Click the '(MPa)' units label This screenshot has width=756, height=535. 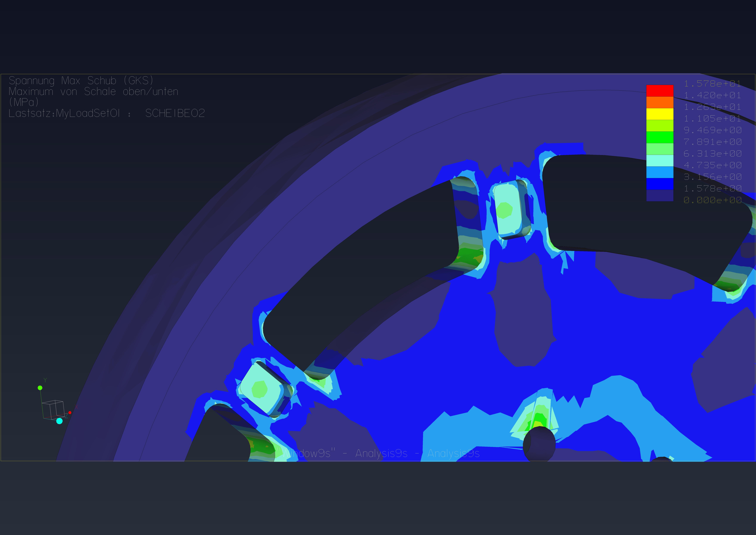pyautogui.click(x=24, y=102)
